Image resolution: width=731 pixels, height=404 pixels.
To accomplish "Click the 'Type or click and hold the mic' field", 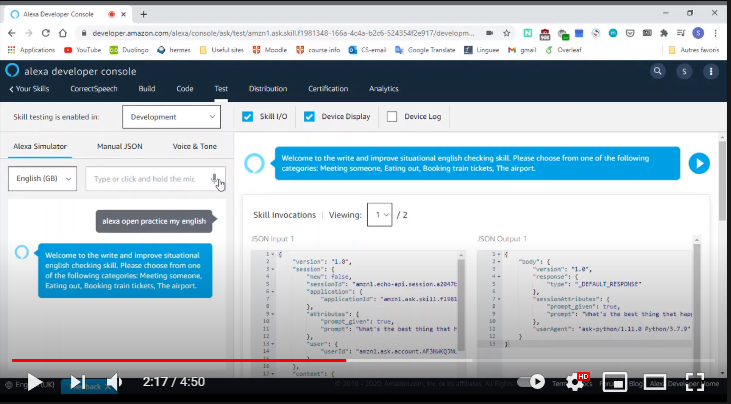I will (148, 179).
